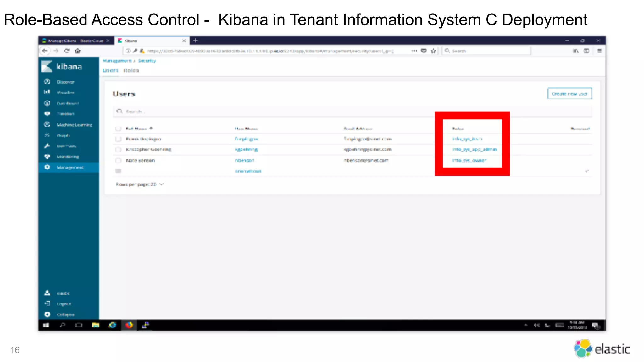Click the Management gear icon
This screenshot has height=362, width=644.
[47, 167]
